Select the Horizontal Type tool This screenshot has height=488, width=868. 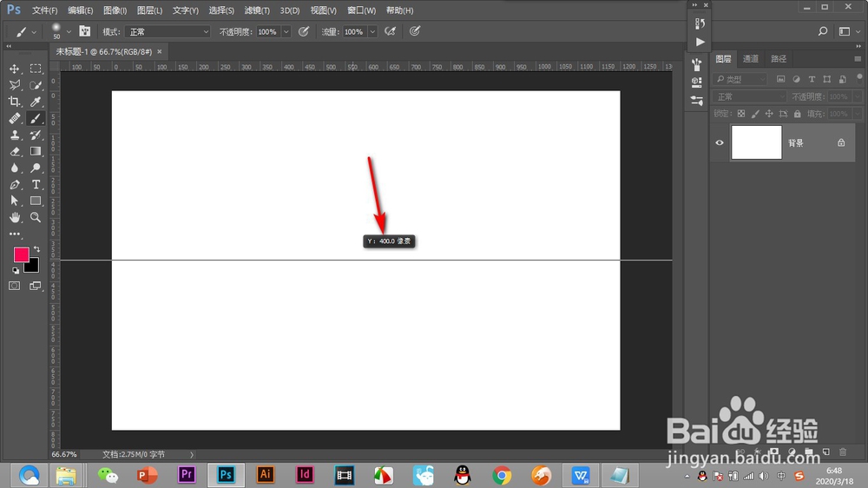click(x=36, y=184)
